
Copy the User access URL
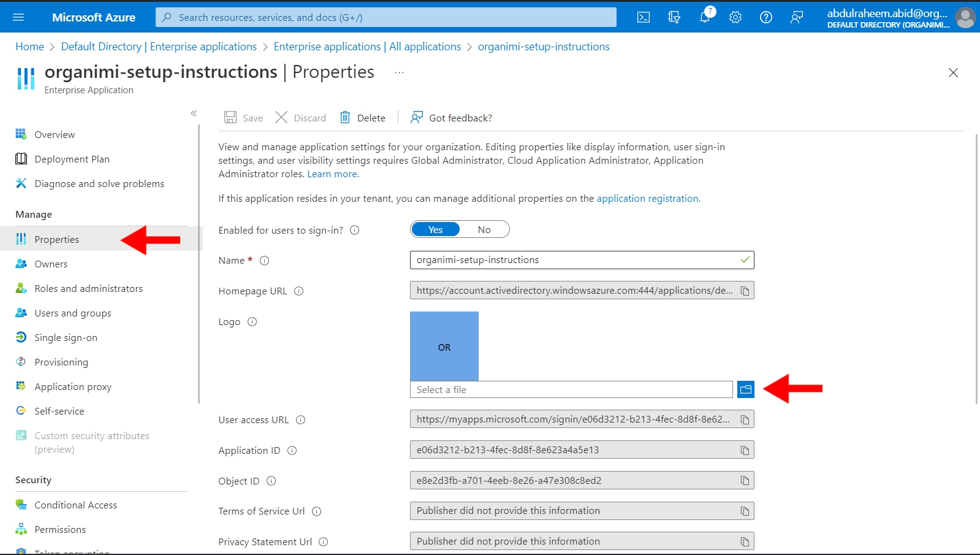coord(745,419)
